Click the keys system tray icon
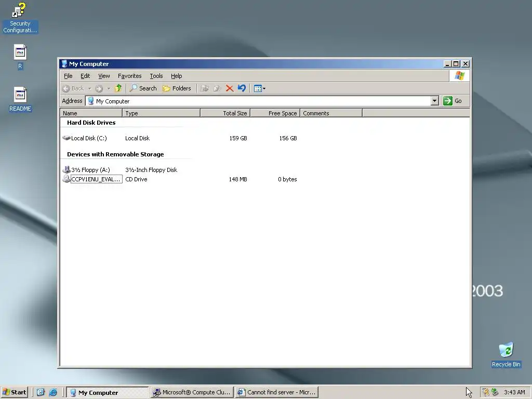 (486, 392)
